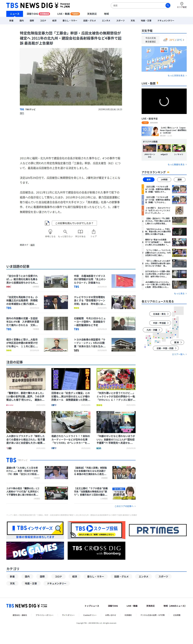Click the トップ breadcrumb link
This screenshot has width=193, height=644.
(9, 515)
